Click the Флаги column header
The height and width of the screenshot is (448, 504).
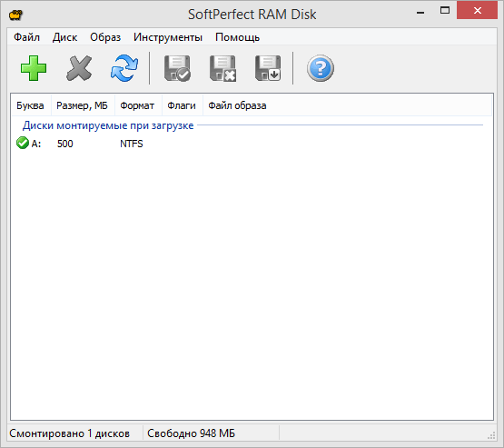coord(183,105)
